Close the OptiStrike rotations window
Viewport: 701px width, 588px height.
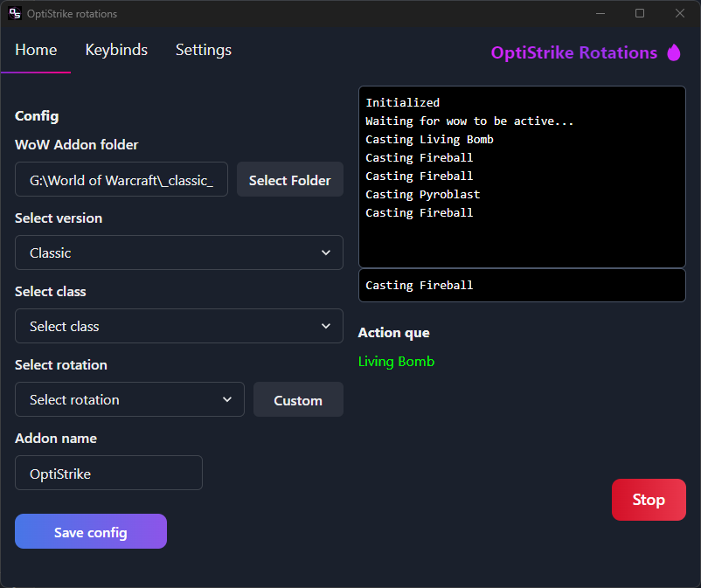pyautogui.click(x=679, y=13)
